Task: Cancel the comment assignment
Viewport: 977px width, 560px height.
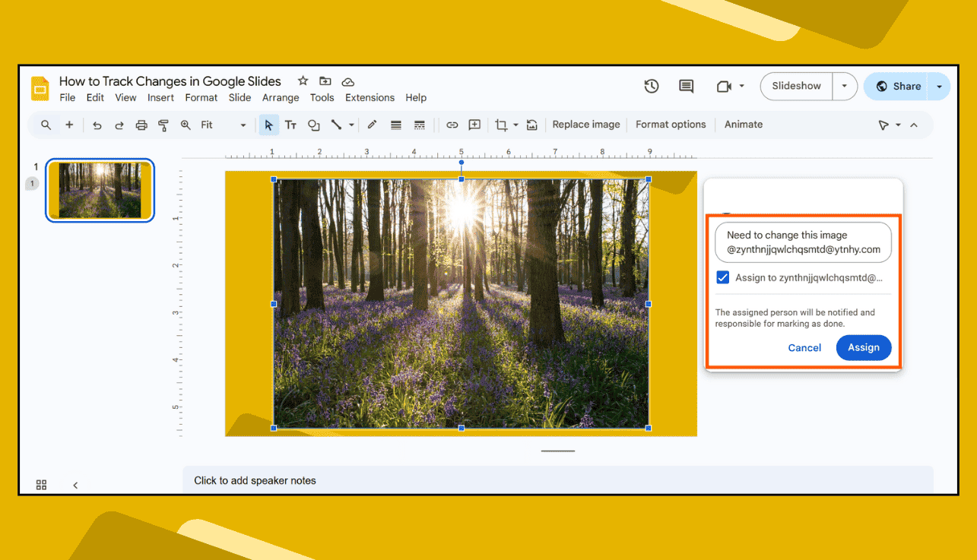Action: [x=804, y=347]
